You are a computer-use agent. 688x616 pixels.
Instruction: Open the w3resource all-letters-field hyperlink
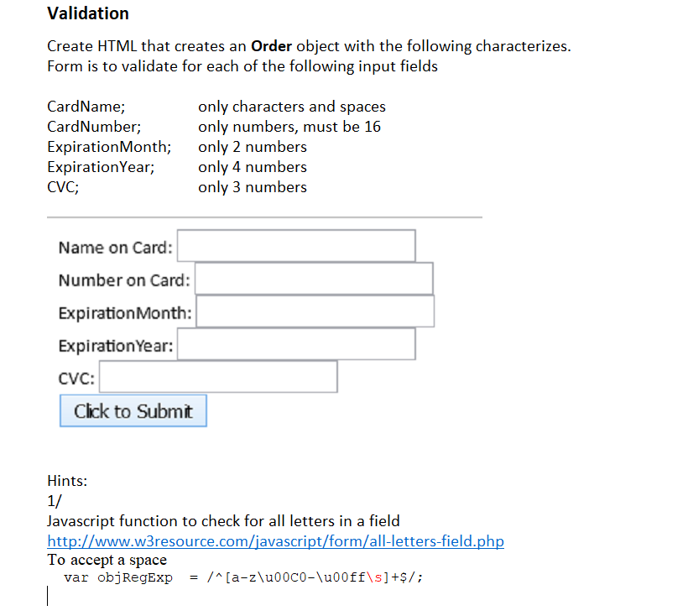275,540
